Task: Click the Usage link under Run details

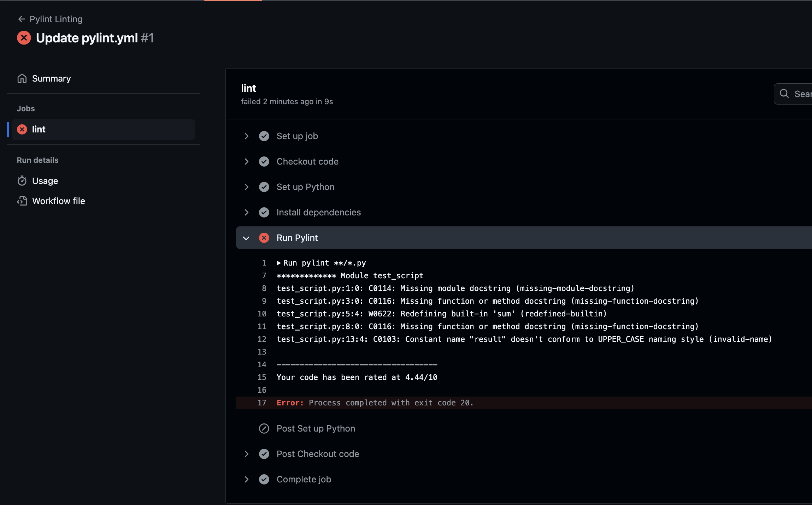Action: [x=45, y=181]
